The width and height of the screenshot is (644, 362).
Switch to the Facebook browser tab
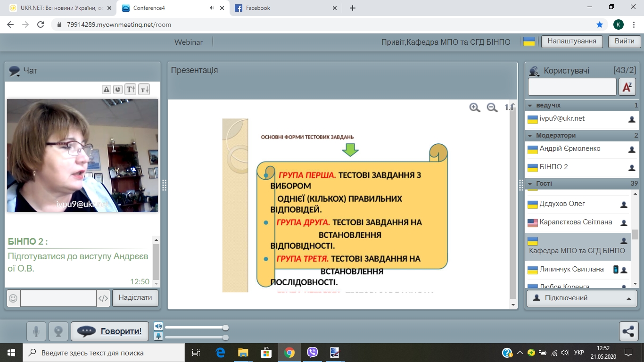(283, 8)
